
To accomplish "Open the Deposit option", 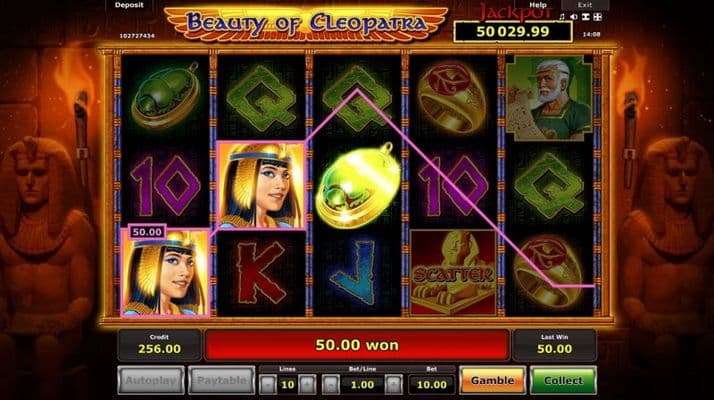I will (x=129, y=5).
